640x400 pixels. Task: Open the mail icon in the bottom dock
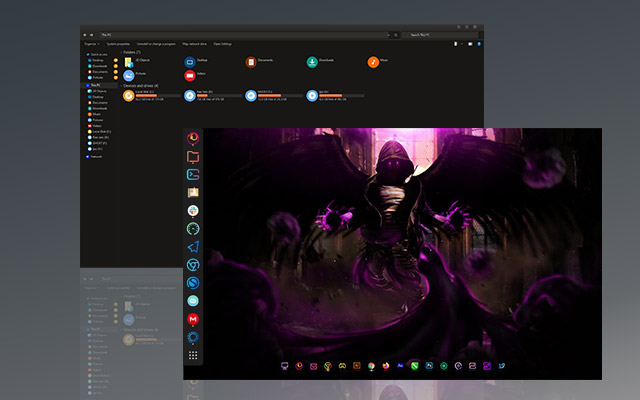point(313,366)
